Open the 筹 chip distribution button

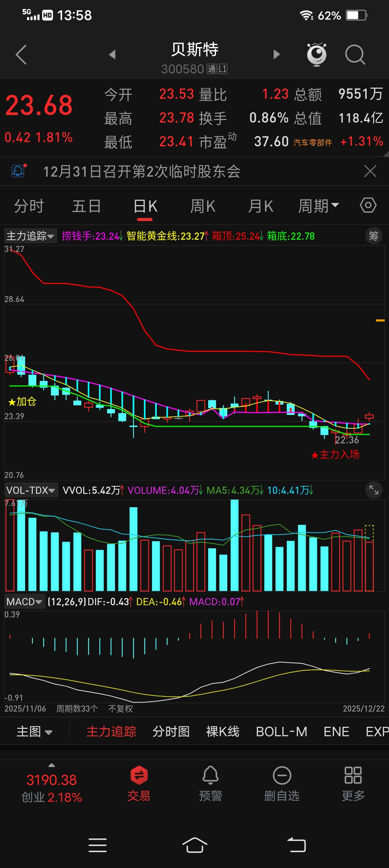pyautogui.click(x=374, y=236)
